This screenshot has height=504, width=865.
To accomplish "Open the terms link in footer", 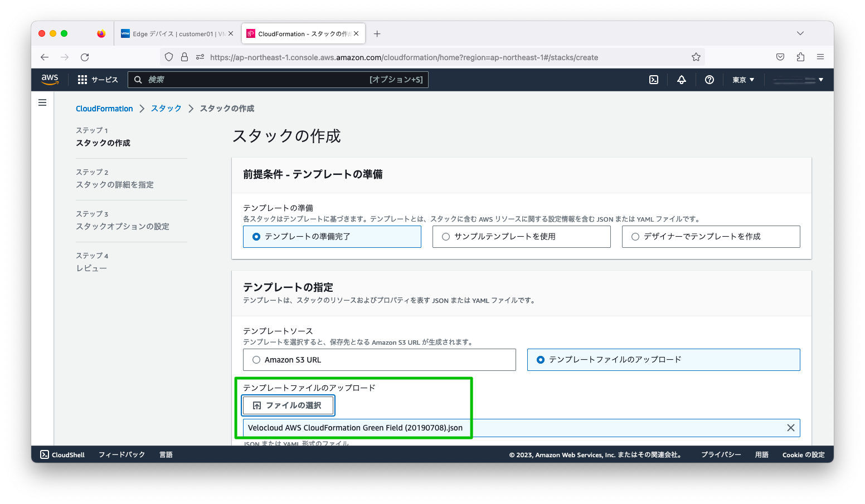I will pyautogui.click(x=762, y=454).
